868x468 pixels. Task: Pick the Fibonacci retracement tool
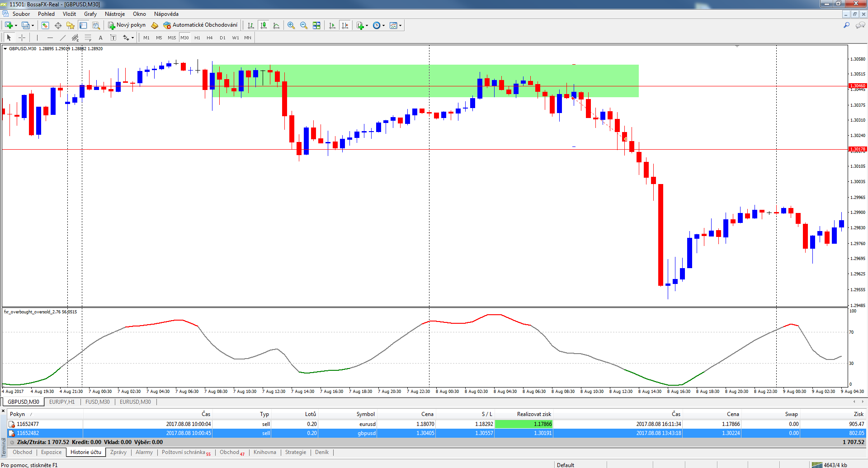pos(88,38)
